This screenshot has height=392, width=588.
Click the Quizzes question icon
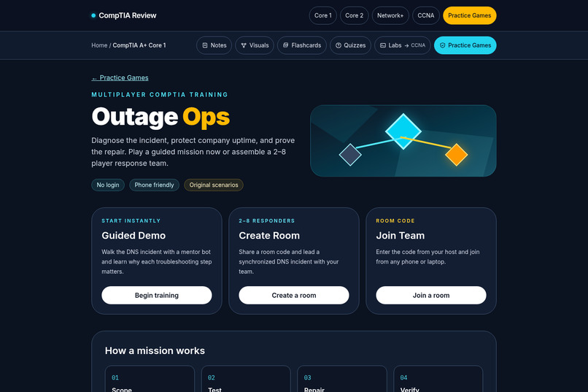(339, 45)
